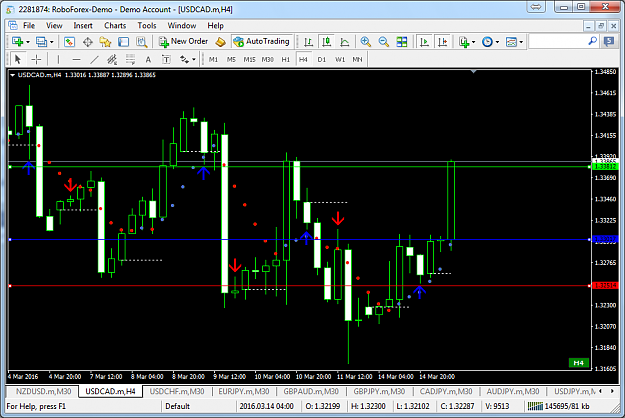This screenshot has width=625, height=418.
Task: Select the Text 'A' tool
Action: coord(148,59)
